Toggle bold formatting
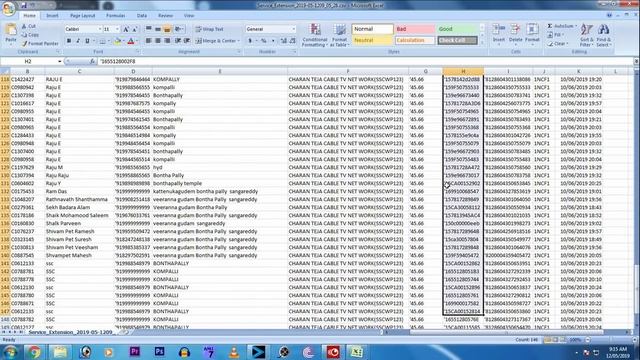 point(69,41)
